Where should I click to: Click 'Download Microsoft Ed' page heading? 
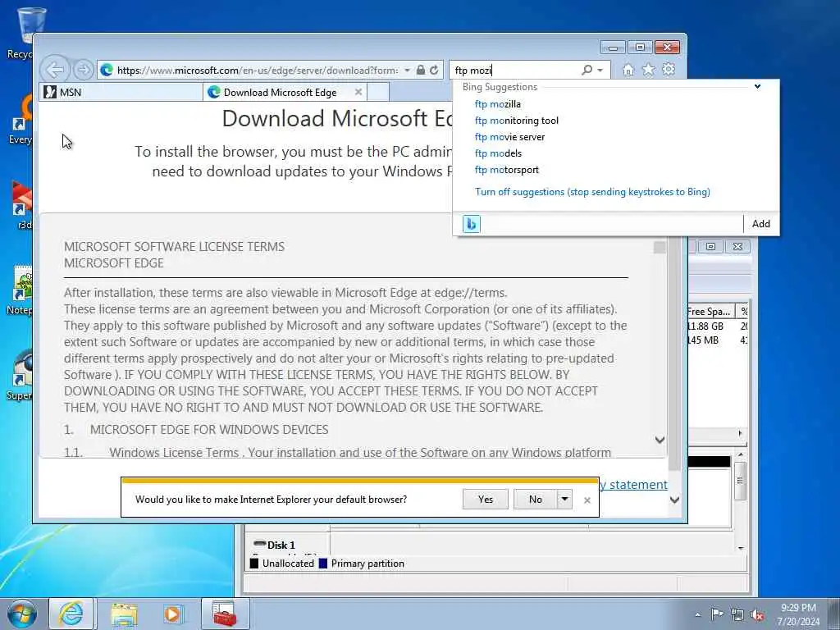click(x=337, y=118)
